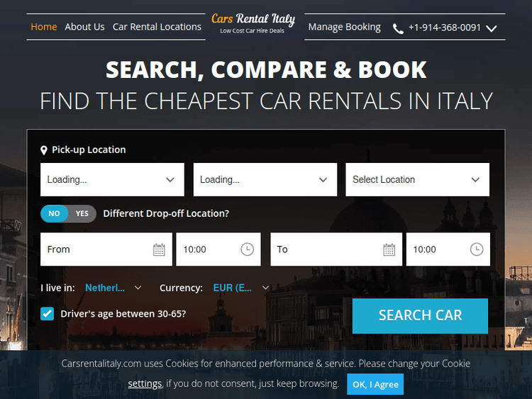
Task: Click the drop-off time clock icon
Action: [477, 249]
